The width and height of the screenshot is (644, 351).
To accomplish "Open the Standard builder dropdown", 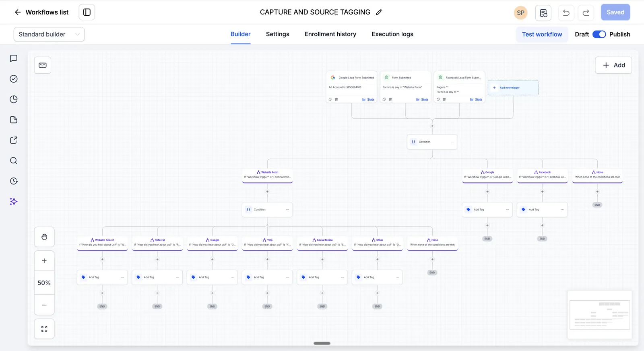I will coord(49,34).
